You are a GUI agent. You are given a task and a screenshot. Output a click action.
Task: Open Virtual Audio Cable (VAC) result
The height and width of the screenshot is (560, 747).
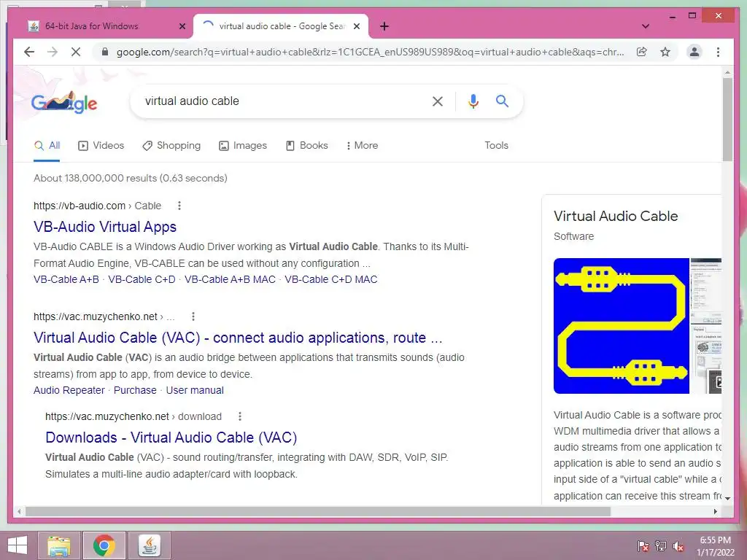(x=238, y=338)
